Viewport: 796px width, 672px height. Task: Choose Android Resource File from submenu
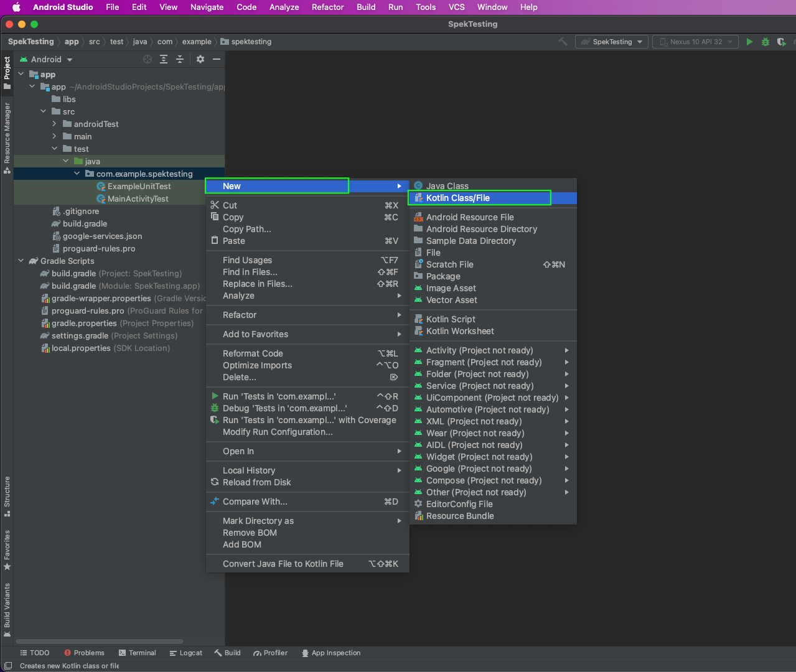click(x=492, y=217)
